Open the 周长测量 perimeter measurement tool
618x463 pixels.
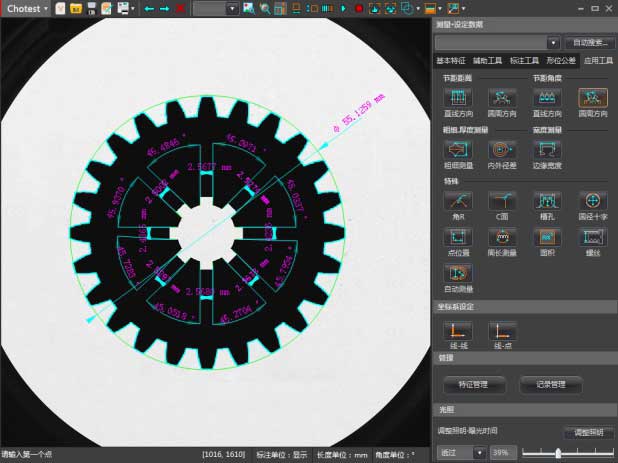pos(501,237)
